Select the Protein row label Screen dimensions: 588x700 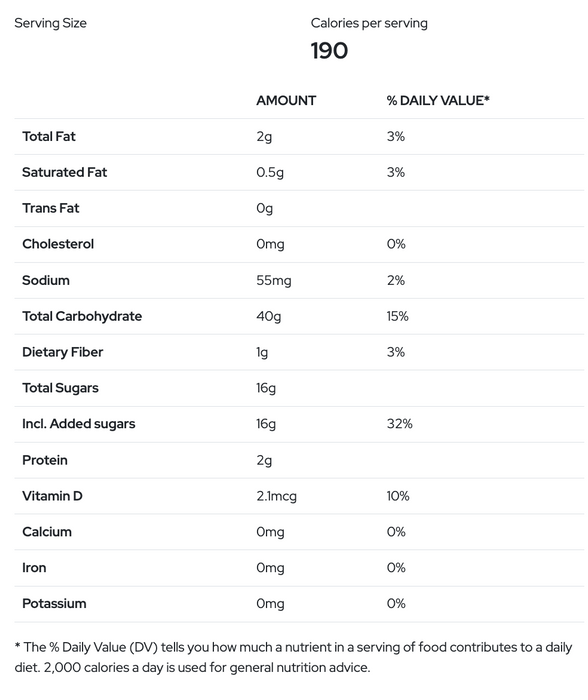pos(45,460)
